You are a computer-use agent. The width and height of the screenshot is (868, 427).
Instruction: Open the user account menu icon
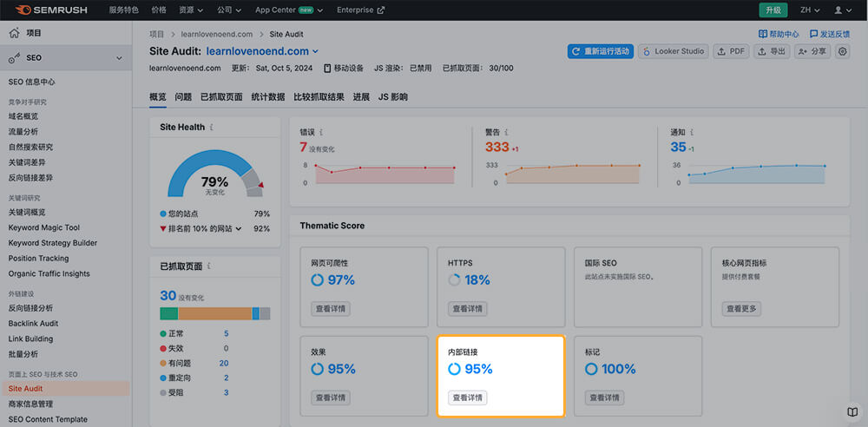point(842,10)
